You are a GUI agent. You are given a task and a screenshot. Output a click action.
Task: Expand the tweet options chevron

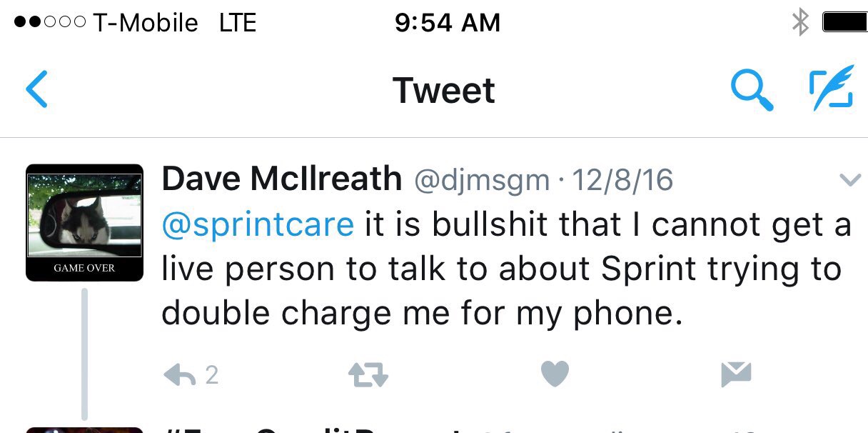pyautogui.click(x=850, y=181)
